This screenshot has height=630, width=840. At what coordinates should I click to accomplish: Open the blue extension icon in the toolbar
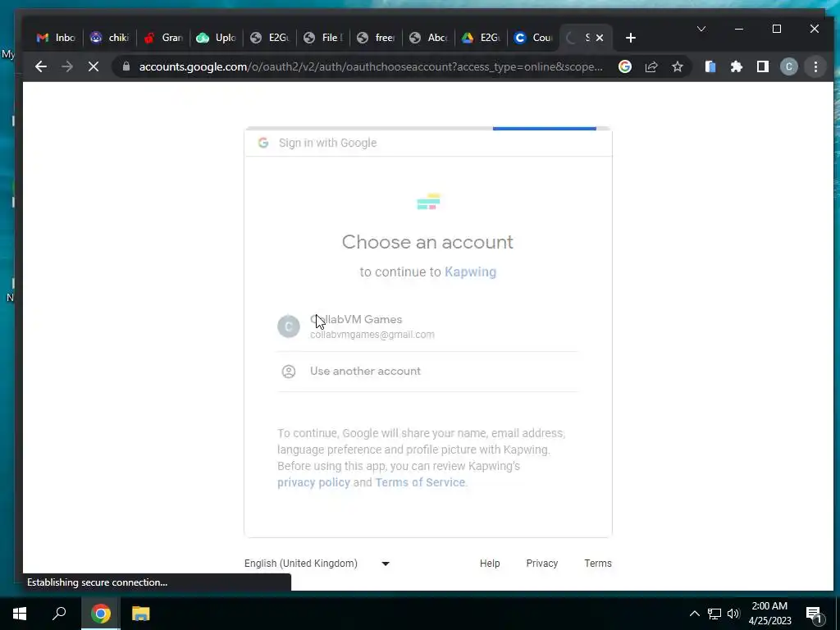[710, 66]
